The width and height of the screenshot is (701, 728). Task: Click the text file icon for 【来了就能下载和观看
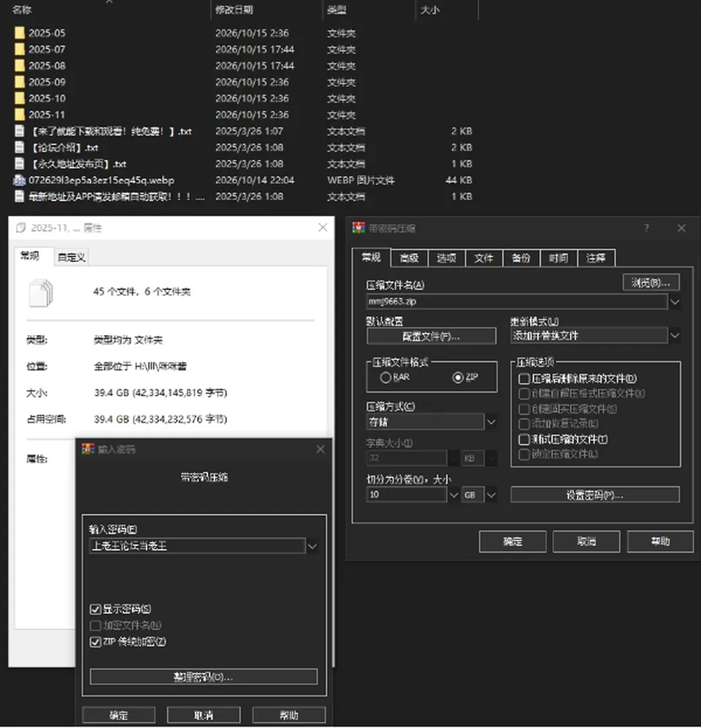pyautogui.click(x=20, y=131)
